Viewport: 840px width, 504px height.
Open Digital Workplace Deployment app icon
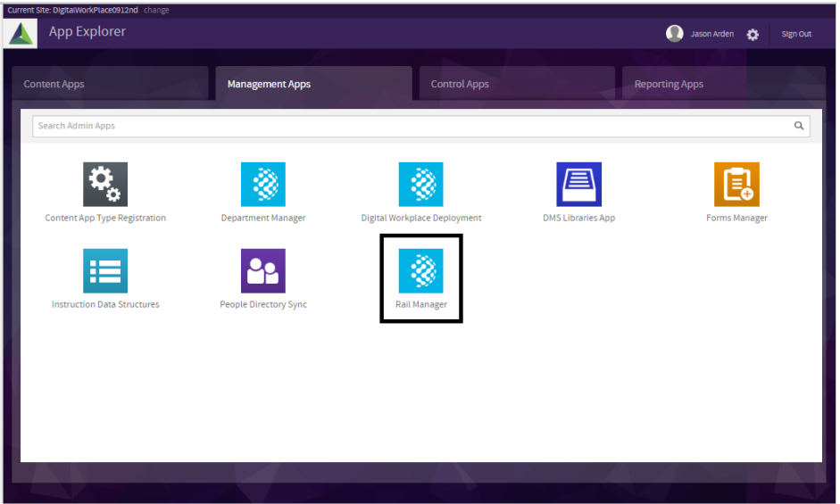420,184
